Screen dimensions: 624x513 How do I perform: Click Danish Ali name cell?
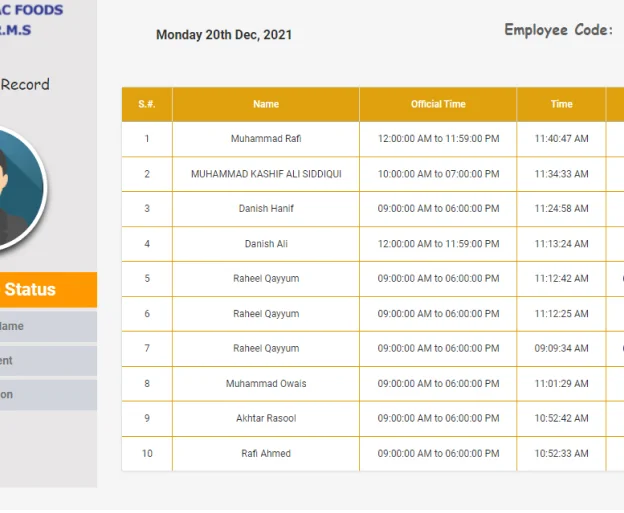(x=266, y=244)
